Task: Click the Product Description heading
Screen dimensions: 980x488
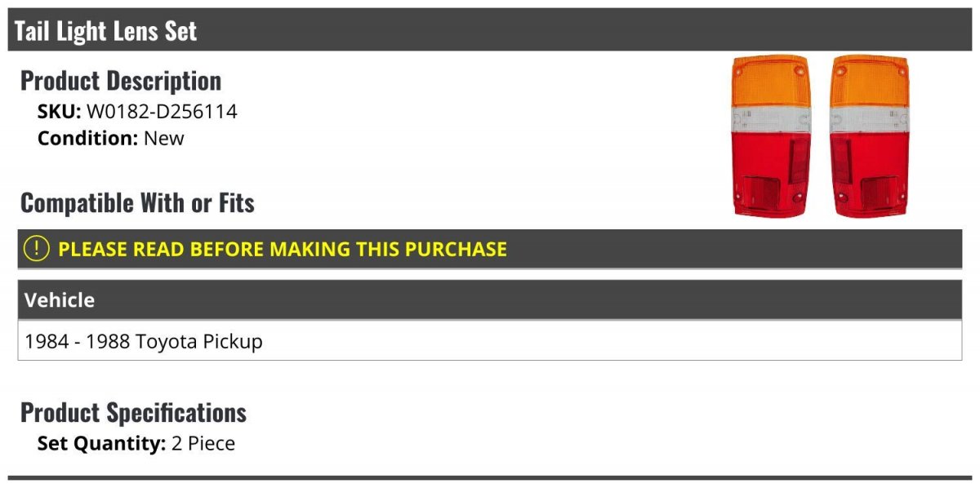Action: coord(121,81)
